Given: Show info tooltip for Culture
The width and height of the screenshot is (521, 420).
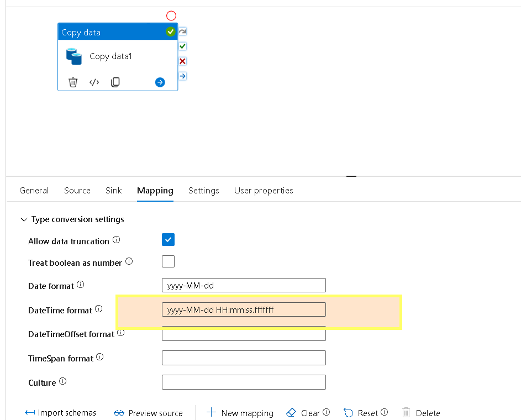Looking at the screenshot, I should point(63,381).
